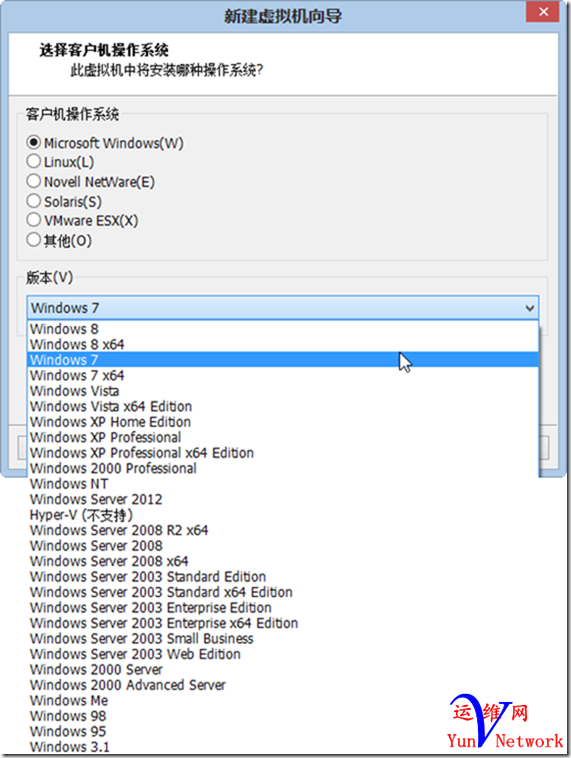Select the Microsoft Windows(W) radio button
This screenshot has height=758, width=571.
point(33,143)
